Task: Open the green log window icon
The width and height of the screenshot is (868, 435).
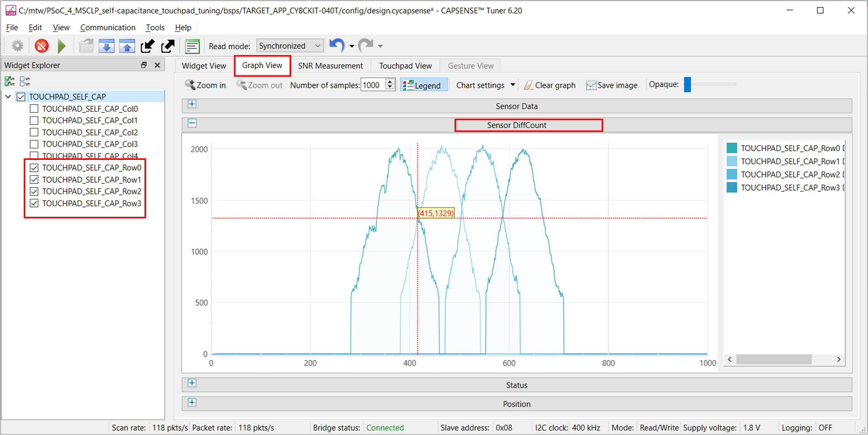Action: [192, 45]
